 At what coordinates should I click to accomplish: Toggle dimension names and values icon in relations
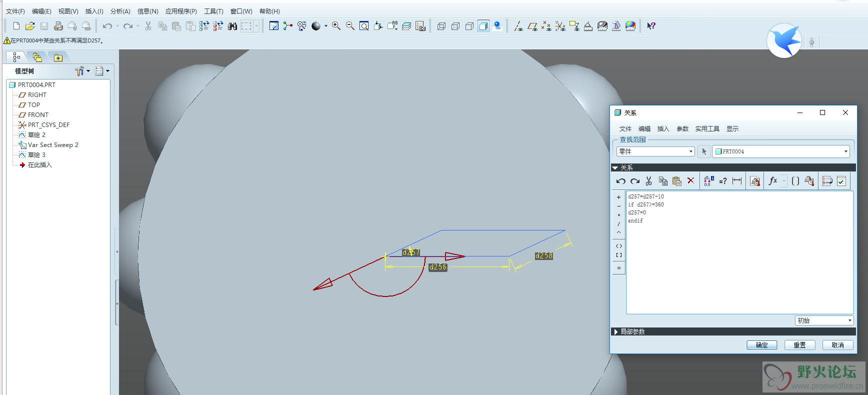(x=708, y=181)
